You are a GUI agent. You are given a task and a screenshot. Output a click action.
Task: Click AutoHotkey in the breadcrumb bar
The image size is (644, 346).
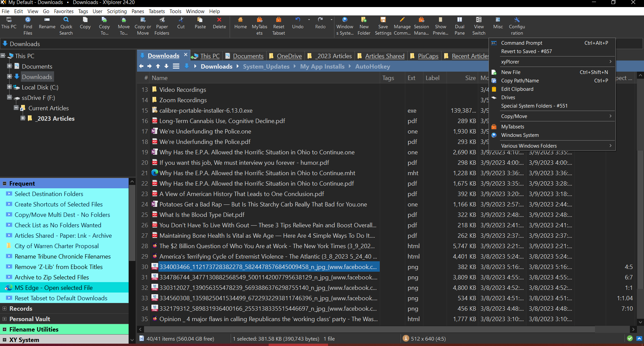[372, 67]
